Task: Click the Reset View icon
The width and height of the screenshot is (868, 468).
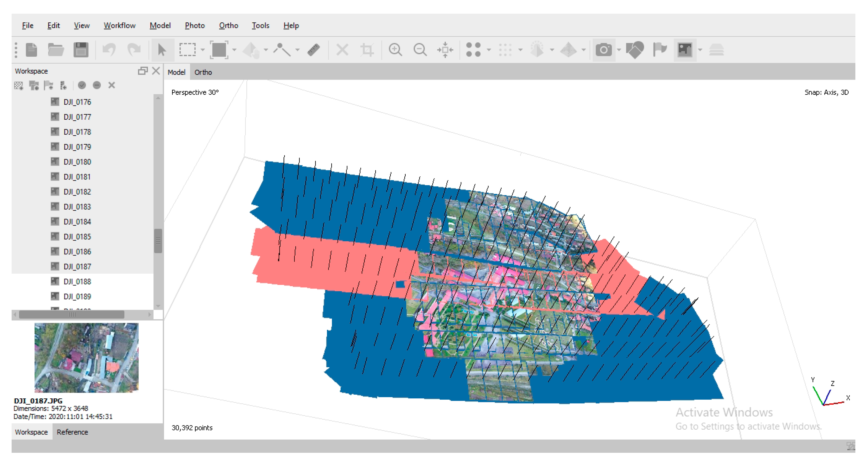Action: pos(445,50)
